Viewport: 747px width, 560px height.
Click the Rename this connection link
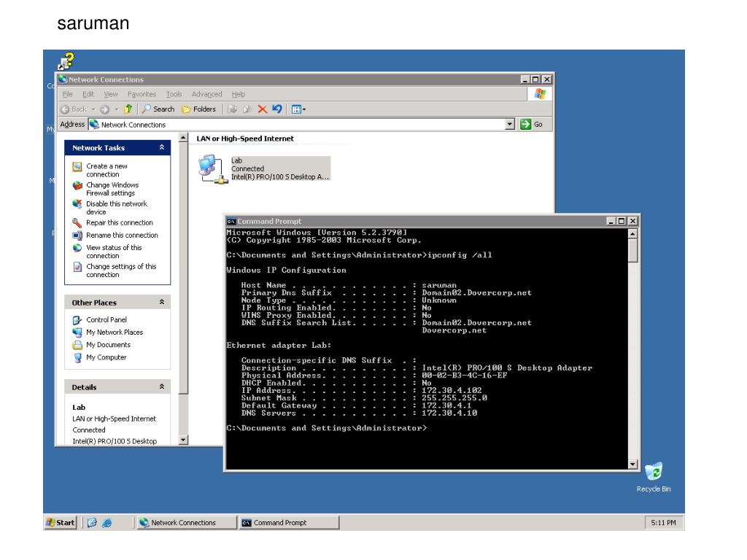(122, 236)
